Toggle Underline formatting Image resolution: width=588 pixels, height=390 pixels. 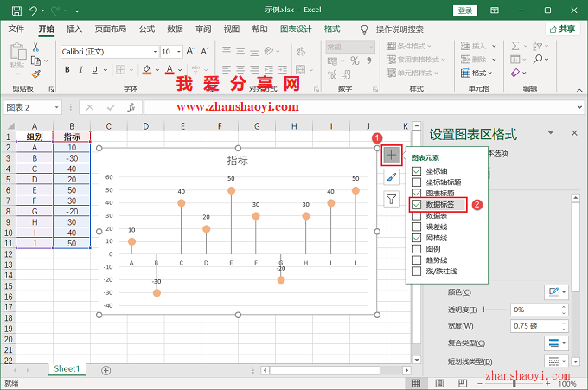pos(94,69)
